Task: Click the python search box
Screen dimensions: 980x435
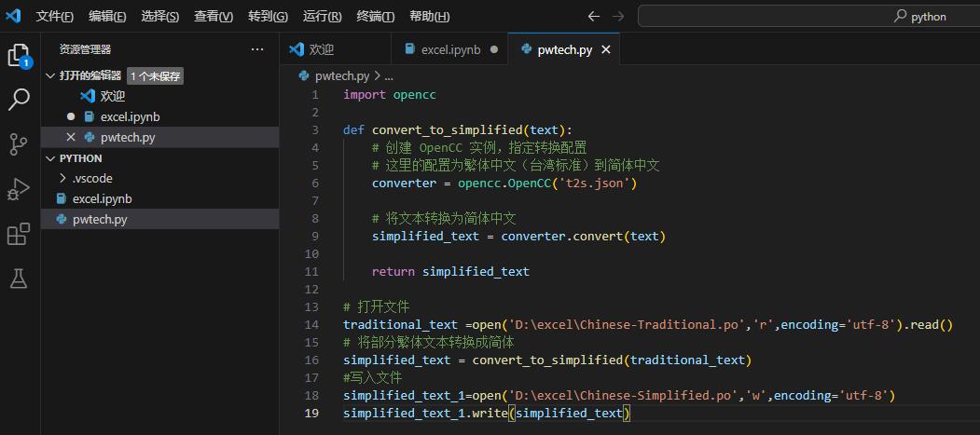Action: click(x=807, y=16)
